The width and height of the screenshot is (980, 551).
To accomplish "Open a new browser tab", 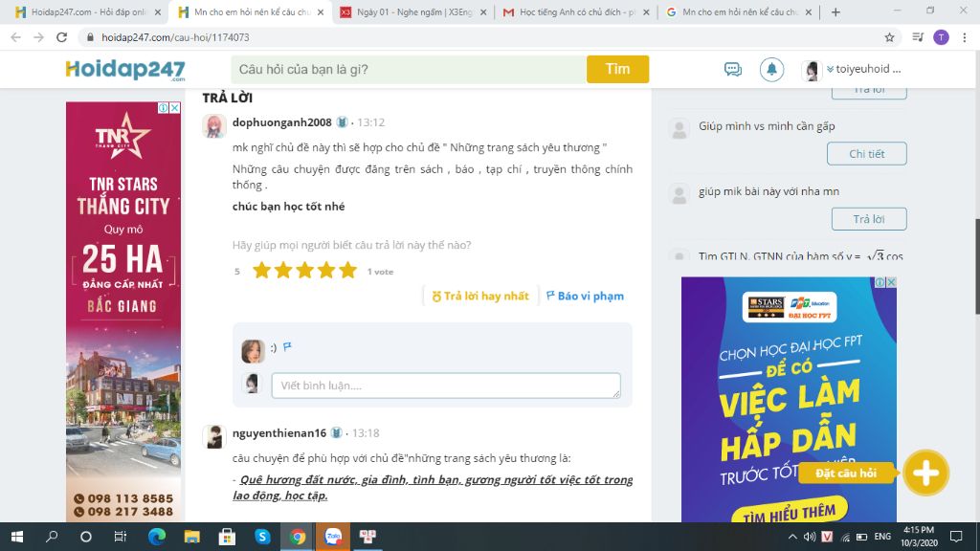I will coord(835,11).
